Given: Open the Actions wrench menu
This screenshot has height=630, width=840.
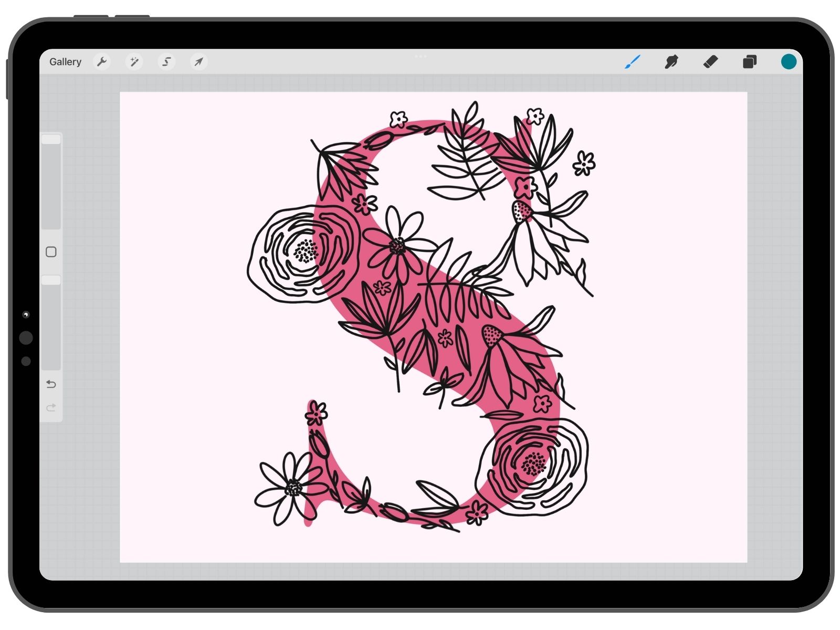Looking at the screenshot, I should (x=102, y=62).
